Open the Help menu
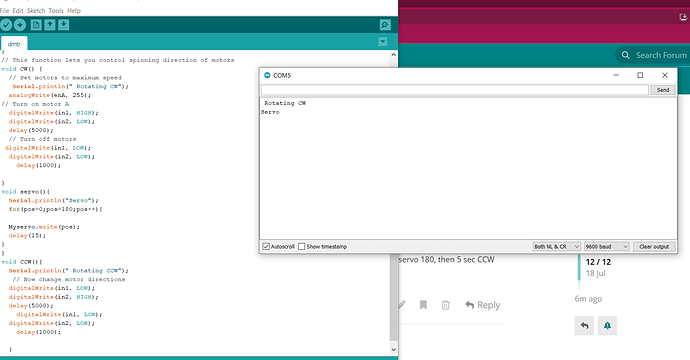This screenshot has height=360, width=690. click(74, 11)
